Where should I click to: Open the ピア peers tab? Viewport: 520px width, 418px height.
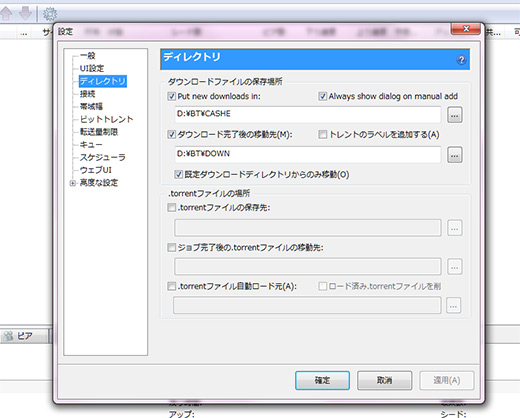pos(24,336)
